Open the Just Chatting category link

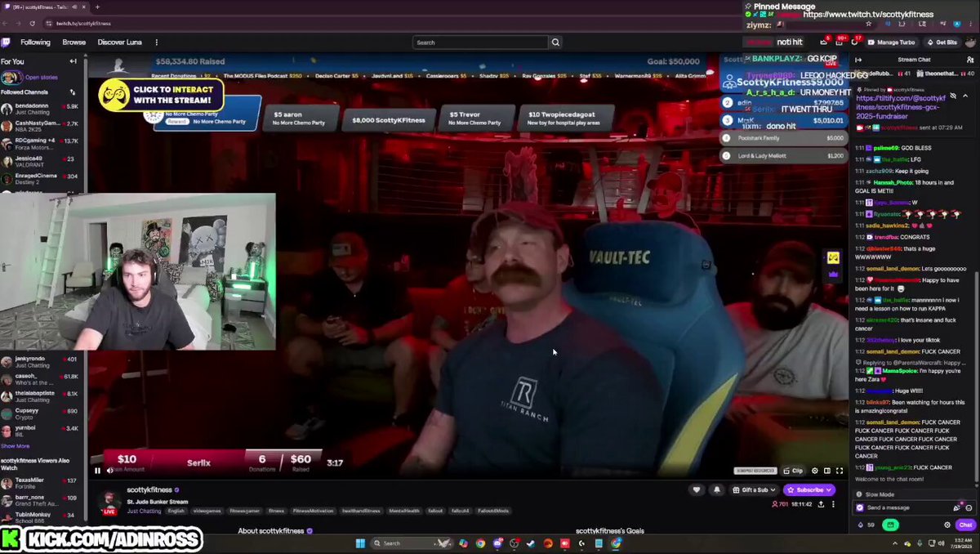pyautogui.click(x=144, y=511)
